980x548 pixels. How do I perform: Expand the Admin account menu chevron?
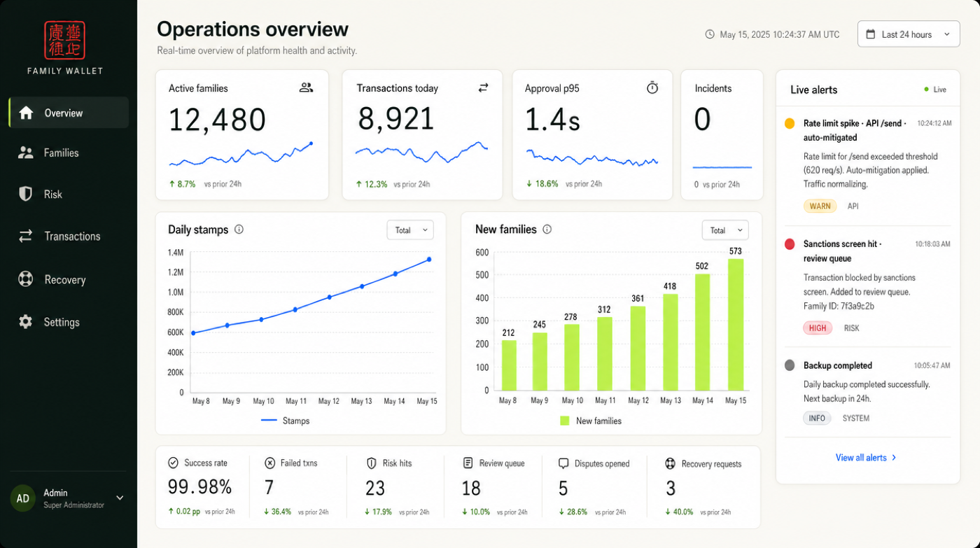tap(120, 498)
